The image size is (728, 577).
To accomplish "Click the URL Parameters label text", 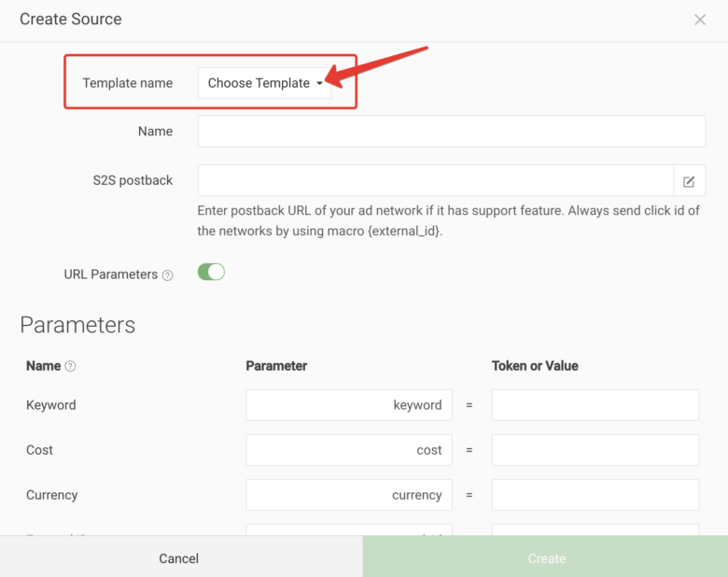I will point(110,274).
